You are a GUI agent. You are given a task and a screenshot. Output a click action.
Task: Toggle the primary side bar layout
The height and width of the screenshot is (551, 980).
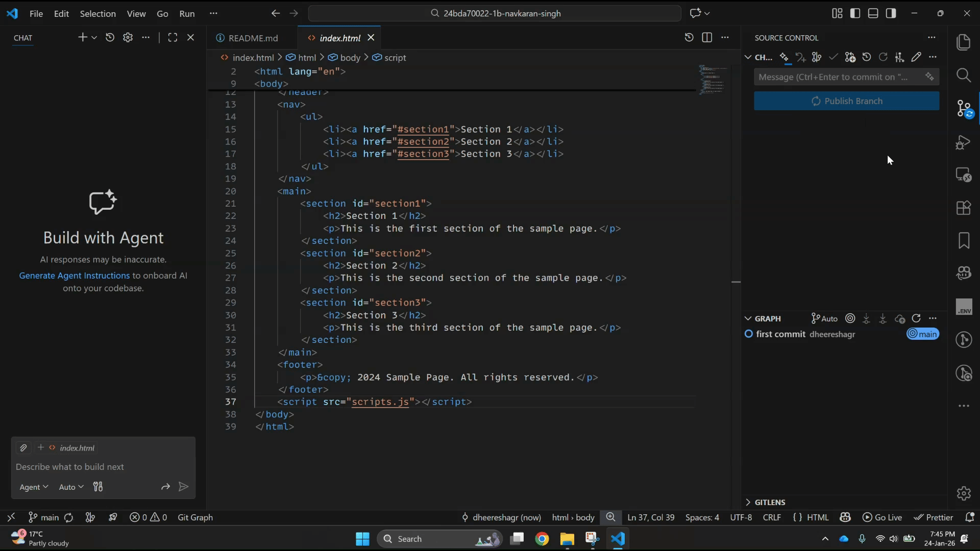[855, 13]
